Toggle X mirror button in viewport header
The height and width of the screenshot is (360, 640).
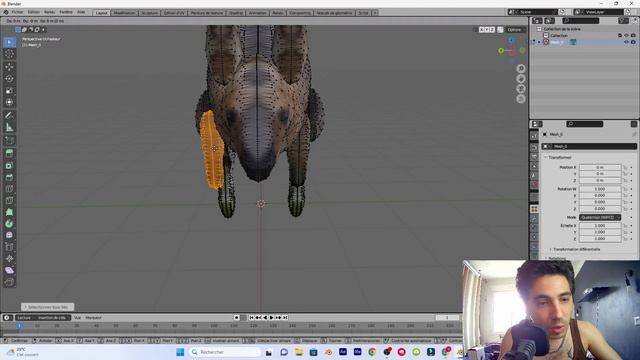pos(481,29)
